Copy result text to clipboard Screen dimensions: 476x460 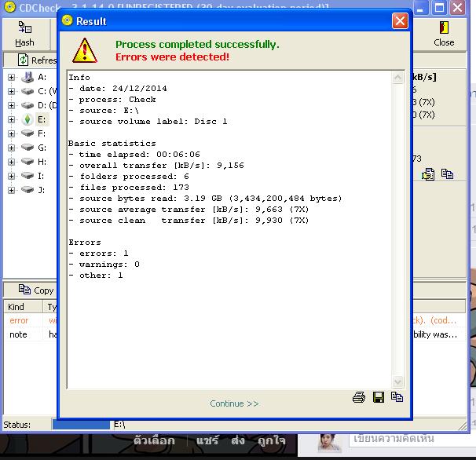[397, 398]
